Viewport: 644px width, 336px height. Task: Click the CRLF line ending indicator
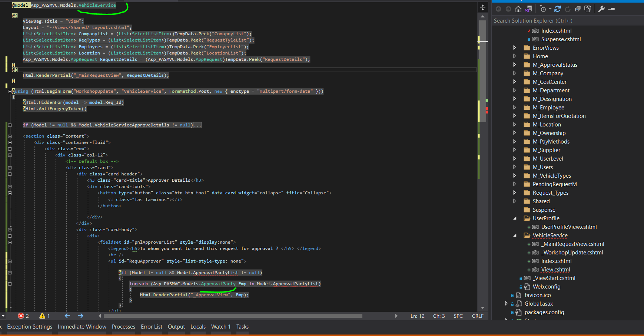tap(478, 316)
